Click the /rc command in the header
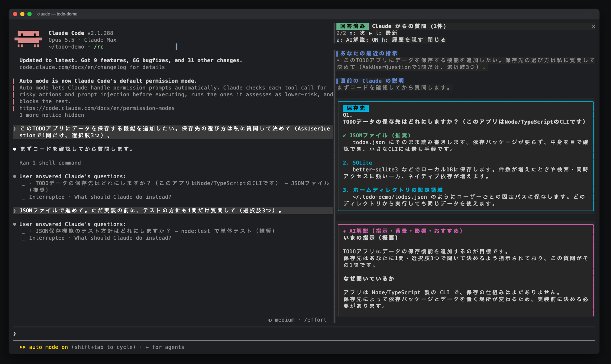Image resolution: width=611 pixels, height=364 pixels. [98, 47]
